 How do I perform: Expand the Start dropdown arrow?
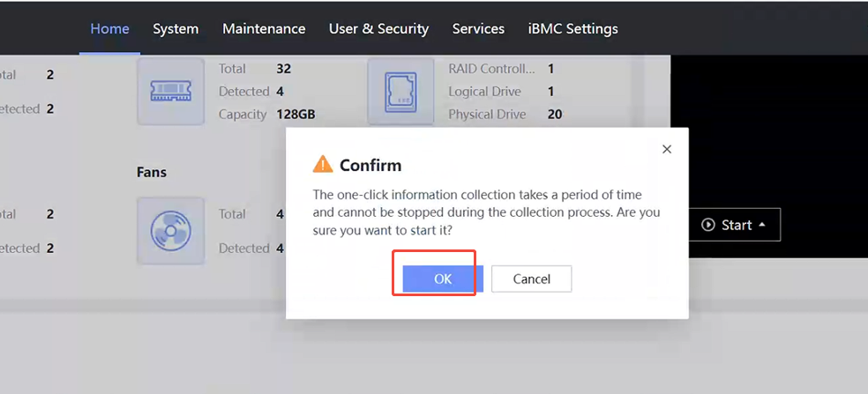point(762,225)
